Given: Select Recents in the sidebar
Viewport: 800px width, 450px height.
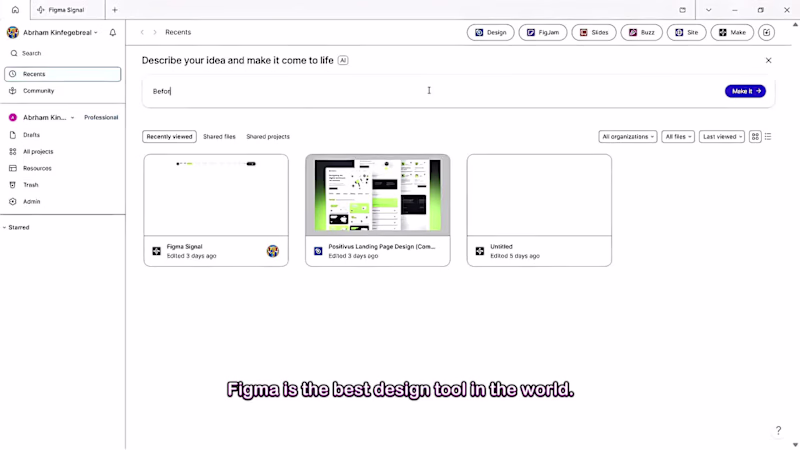Looking at the screenshot, I should pos(63,74).
